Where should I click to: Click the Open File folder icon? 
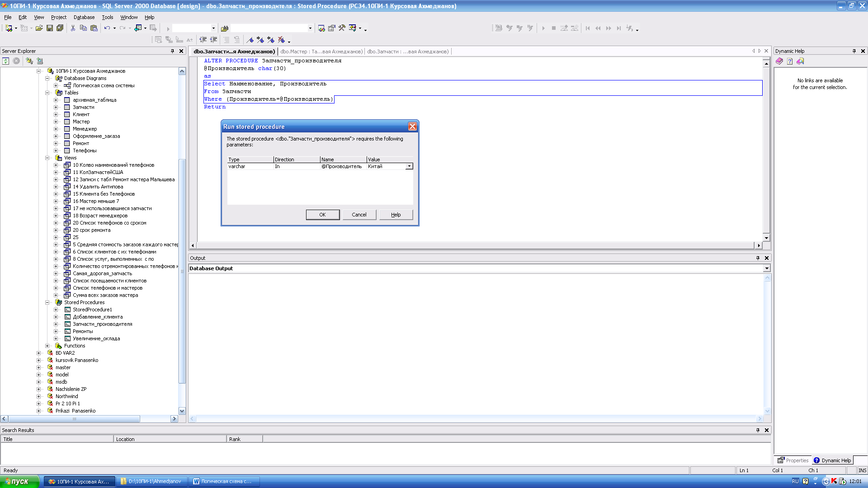click(39, 28)
